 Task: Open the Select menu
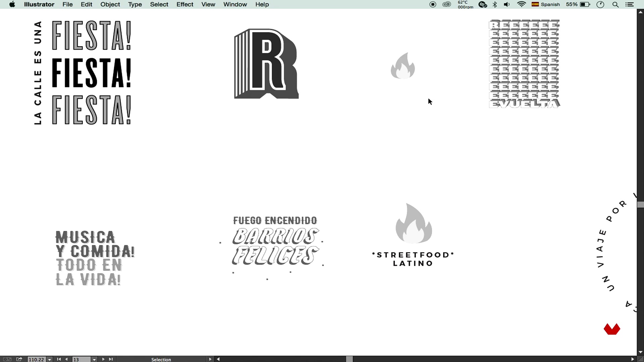pyautogui.click(x=159, y=4)
